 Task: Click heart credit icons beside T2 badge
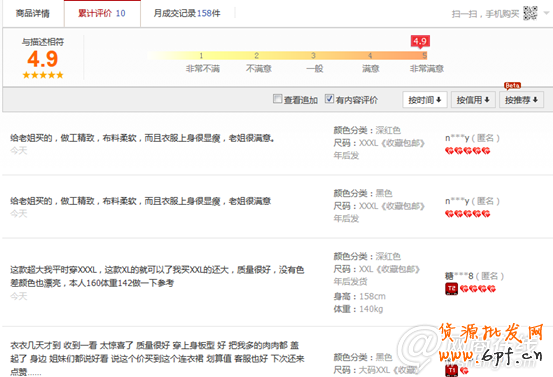pos(478,289)
